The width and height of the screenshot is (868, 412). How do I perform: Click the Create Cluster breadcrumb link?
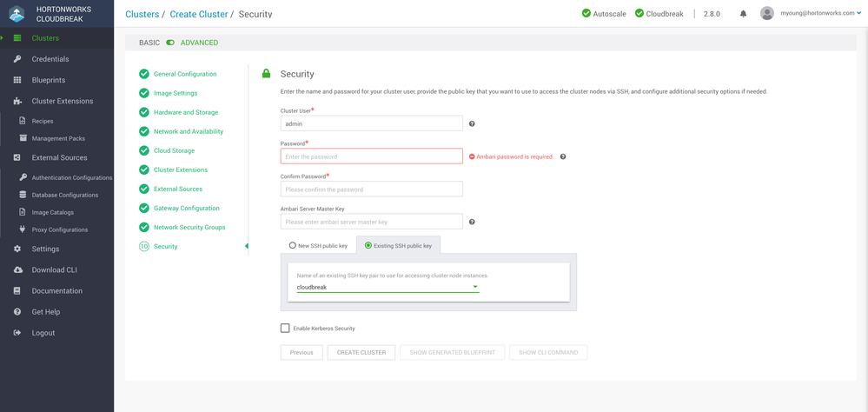(x=199, y=14)
